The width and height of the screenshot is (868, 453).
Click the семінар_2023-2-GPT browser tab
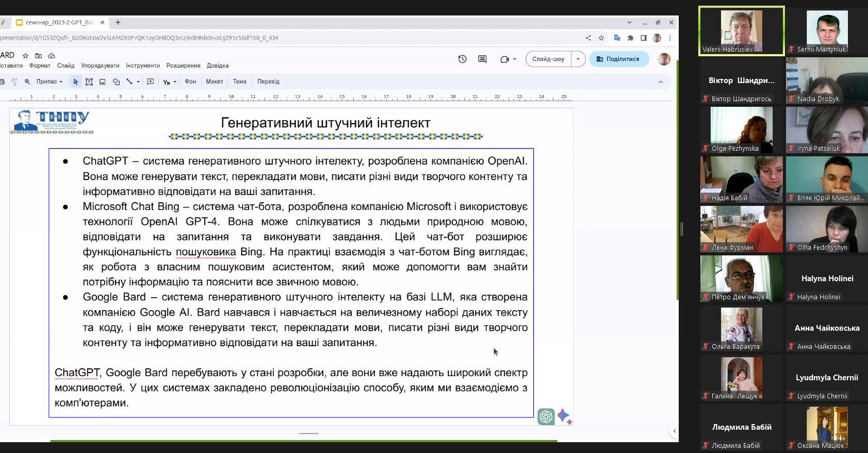[x=59, y=22]
